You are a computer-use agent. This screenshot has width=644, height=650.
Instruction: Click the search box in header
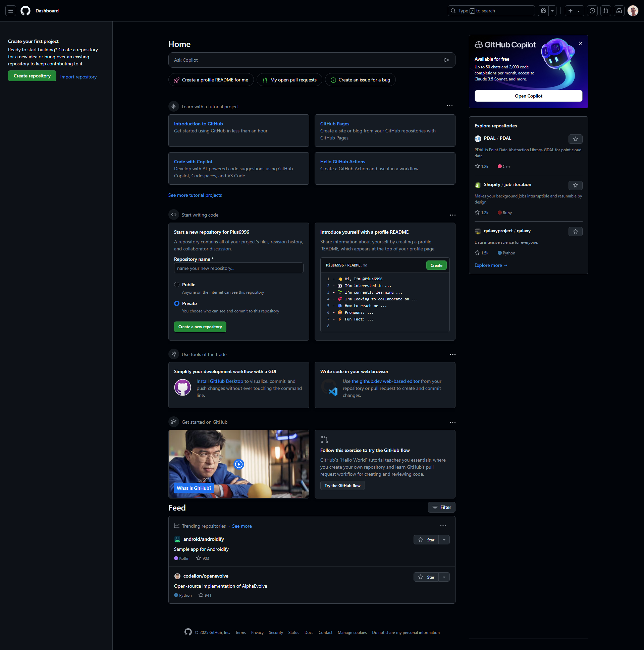click(491, 11)
